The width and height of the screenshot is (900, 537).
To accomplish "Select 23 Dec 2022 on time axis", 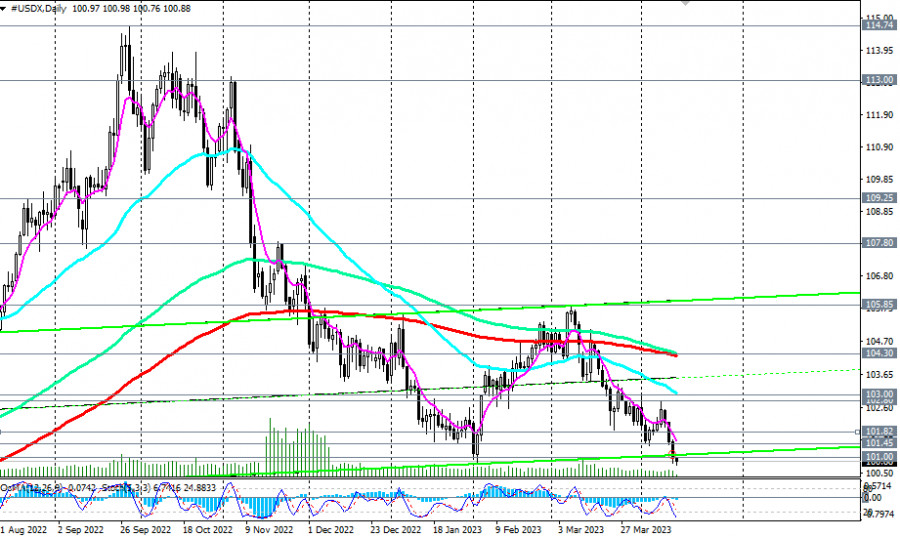I will click(394, 528).
